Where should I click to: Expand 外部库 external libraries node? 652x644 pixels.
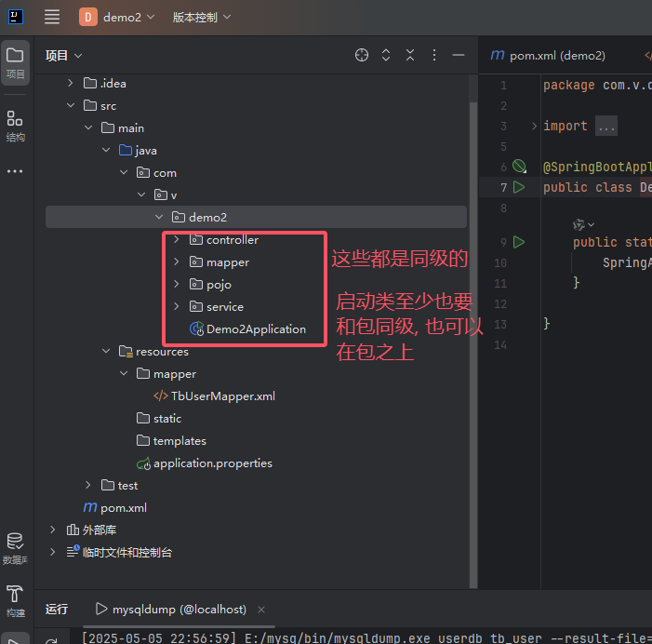click(x=53, y=530)
